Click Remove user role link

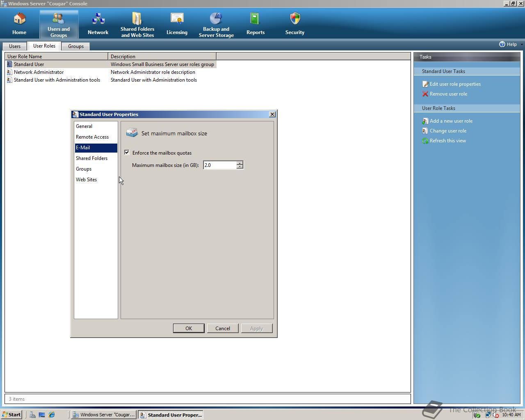tap(448, 94)
